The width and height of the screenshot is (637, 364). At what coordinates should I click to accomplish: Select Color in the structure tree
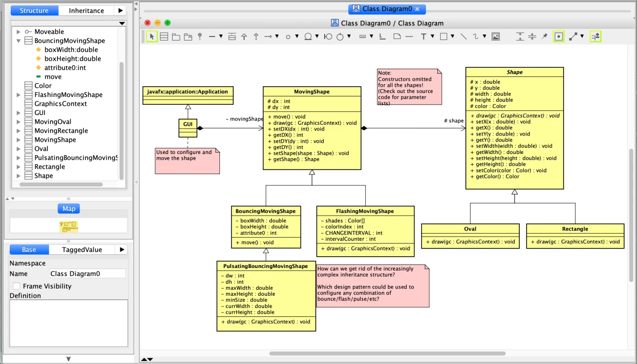click(43, 86)
